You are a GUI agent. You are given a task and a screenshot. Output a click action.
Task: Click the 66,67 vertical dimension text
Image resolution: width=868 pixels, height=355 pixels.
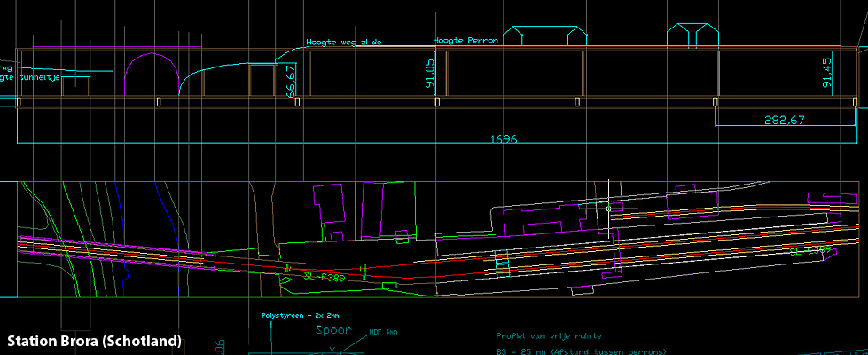(x=292, y=82)
